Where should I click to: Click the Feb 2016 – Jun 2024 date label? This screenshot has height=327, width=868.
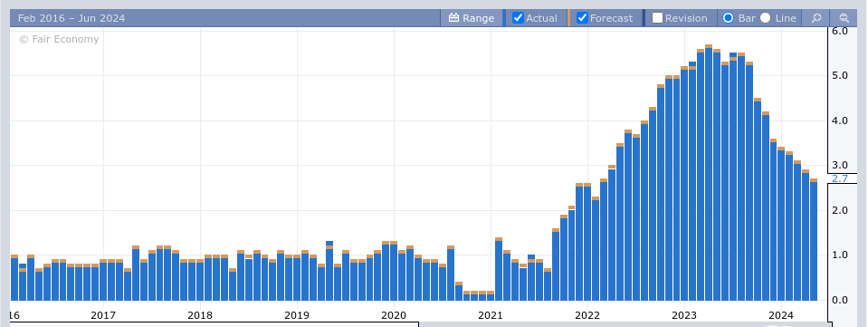[x=72, y=18]
